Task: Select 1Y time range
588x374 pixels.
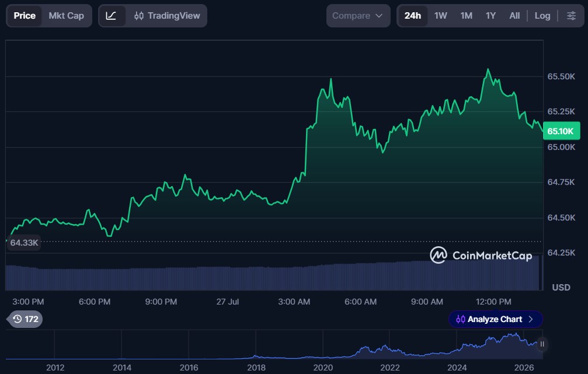Action: click(x=490, y=16)
